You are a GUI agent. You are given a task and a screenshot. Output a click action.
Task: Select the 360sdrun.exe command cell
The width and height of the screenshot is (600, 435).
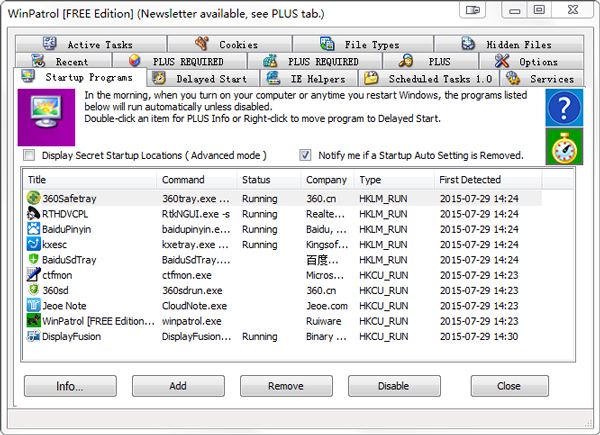coord(192,290)
